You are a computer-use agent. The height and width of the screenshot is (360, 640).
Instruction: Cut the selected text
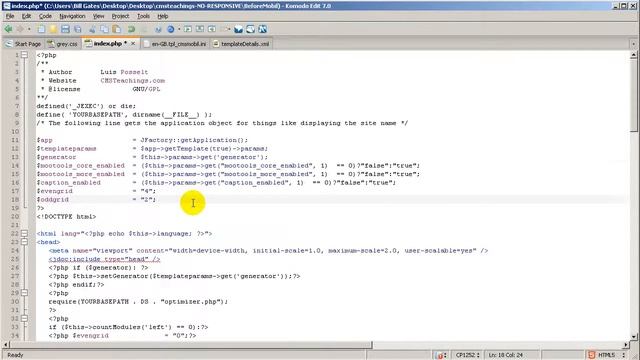point(92,29)
